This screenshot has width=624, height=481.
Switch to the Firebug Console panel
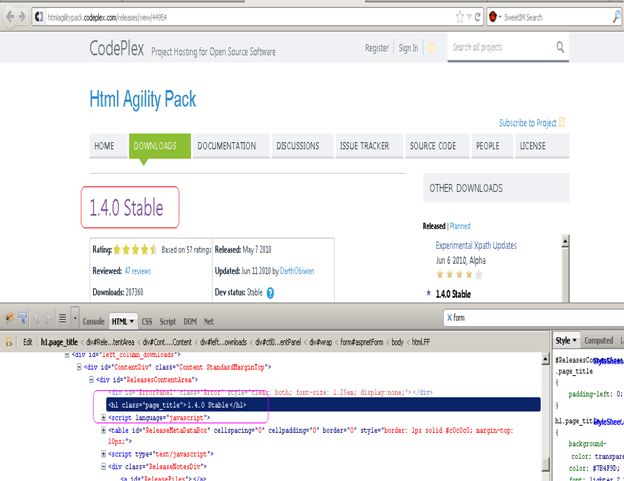pyautogui.click(x=94, y=321)
